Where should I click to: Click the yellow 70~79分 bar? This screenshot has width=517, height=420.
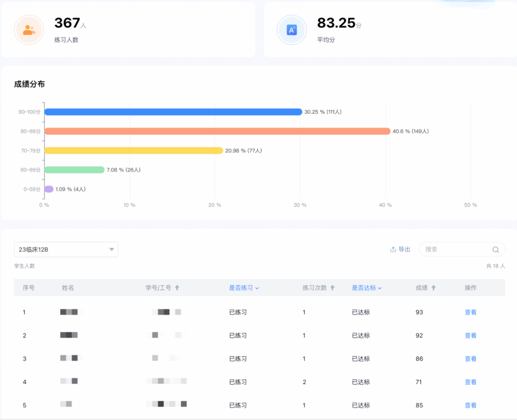(134, 150)
